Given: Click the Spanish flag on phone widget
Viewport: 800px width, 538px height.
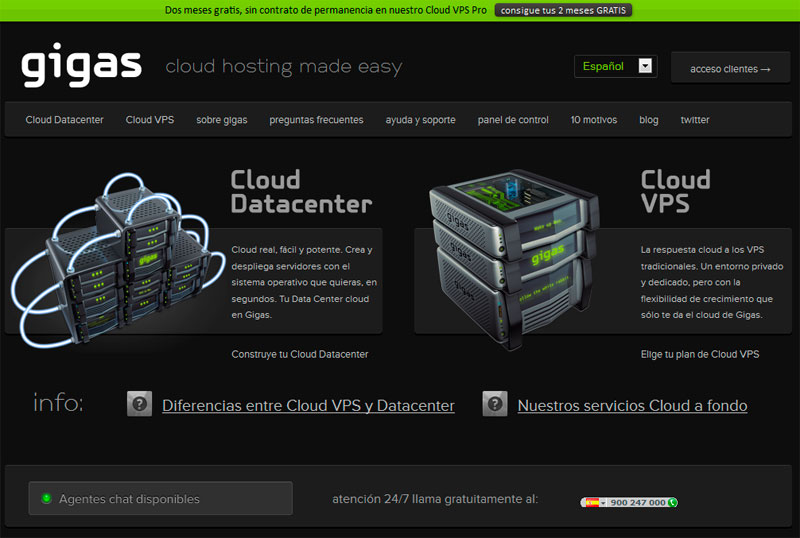Looking at the screenshot, I should (x=592, y=502).
